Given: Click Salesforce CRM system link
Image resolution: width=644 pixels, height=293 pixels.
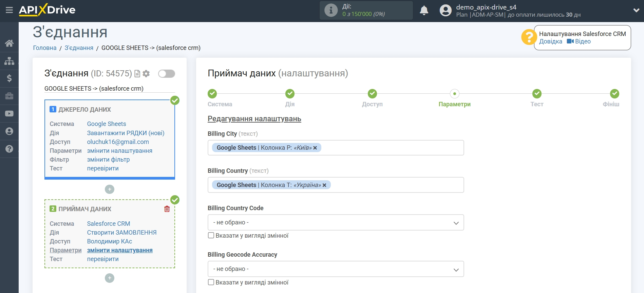Looking at the screenshot, I should click(109, 224).
